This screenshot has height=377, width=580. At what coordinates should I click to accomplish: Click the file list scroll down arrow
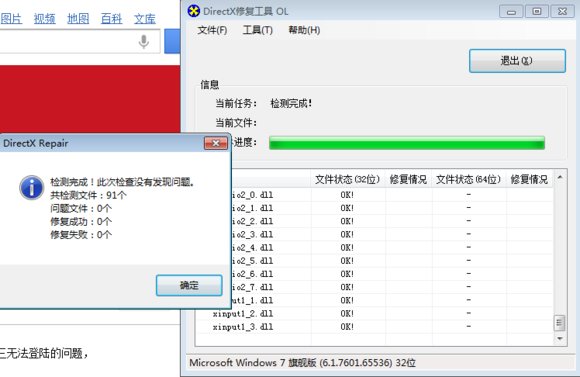click(x=560, y=339)
